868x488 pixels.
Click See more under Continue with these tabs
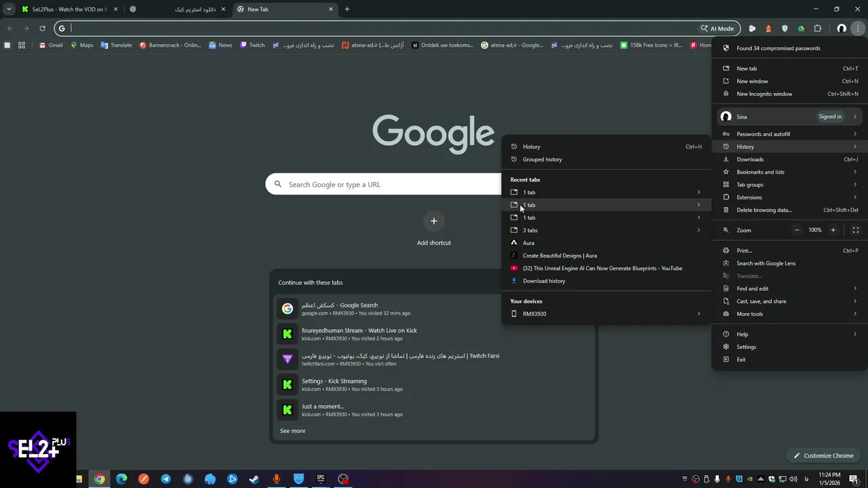tap(293, 431)
